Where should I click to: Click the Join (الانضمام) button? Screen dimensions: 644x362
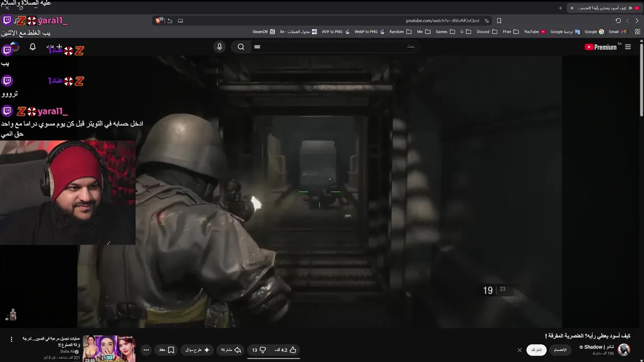point(560,350)
